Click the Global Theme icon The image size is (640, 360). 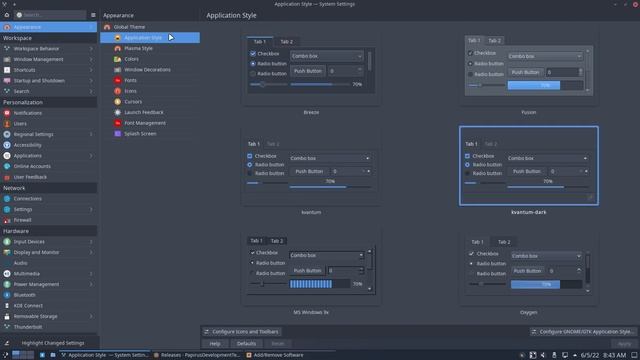pyautogui.click(x=107, y=27)
